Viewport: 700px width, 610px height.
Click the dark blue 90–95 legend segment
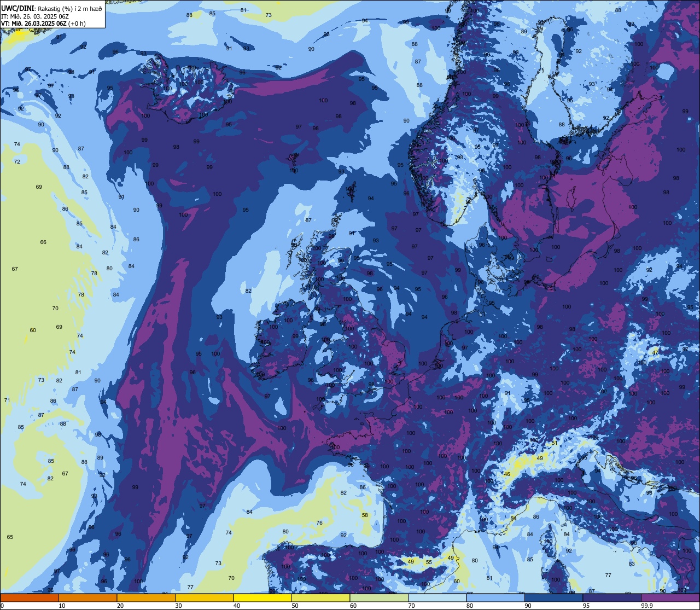[x=553, y=597]
